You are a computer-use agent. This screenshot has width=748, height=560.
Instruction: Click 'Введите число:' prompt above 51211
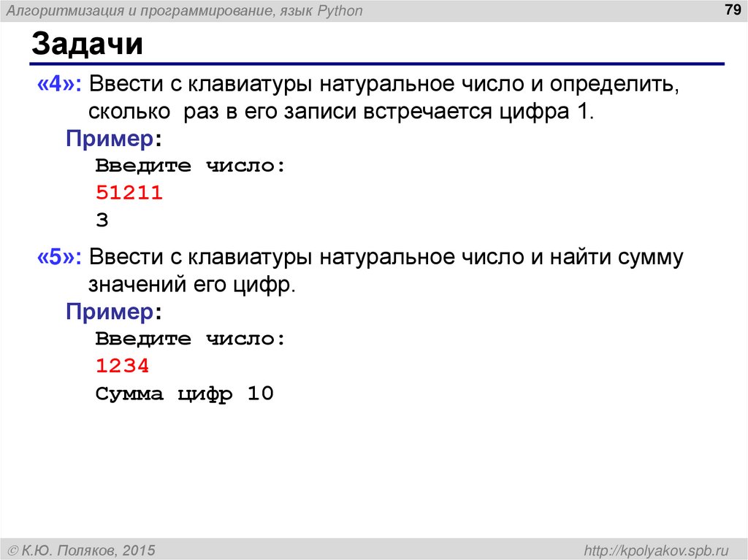click(191, 166)
